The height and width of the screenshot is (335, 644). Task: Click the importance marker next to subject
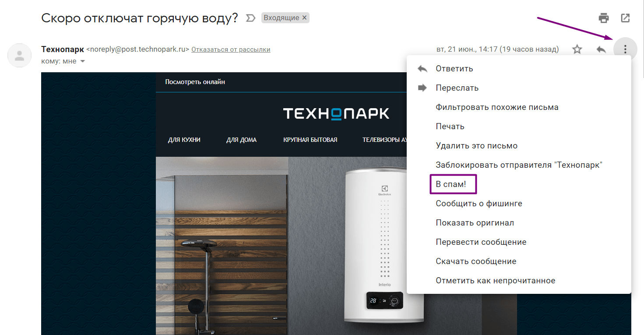pos(250,18)
